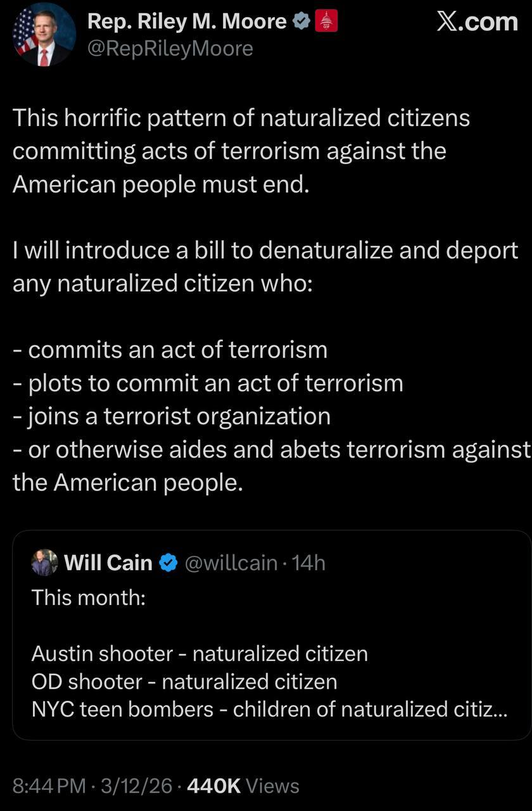532x811 pixels.
Task: Click Will Cain's blue verified checkmark
Action: [168, 563]
